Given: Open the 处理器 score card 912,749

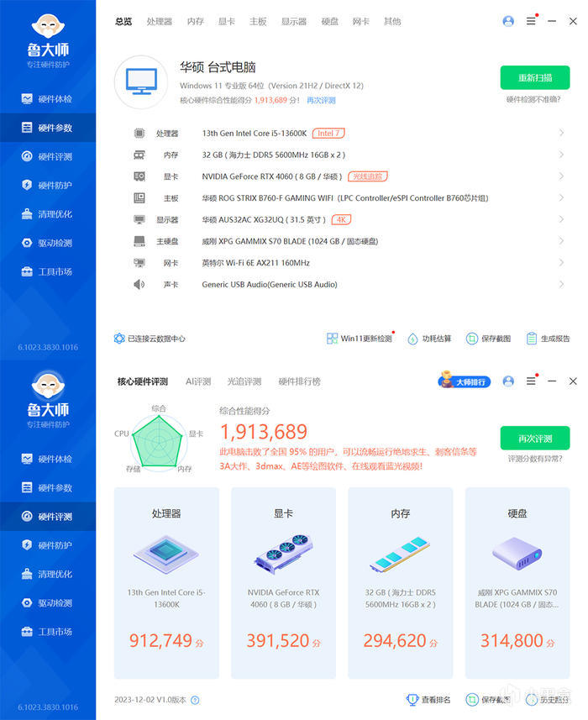Looking at the screenshot, I should coord(166,583).
